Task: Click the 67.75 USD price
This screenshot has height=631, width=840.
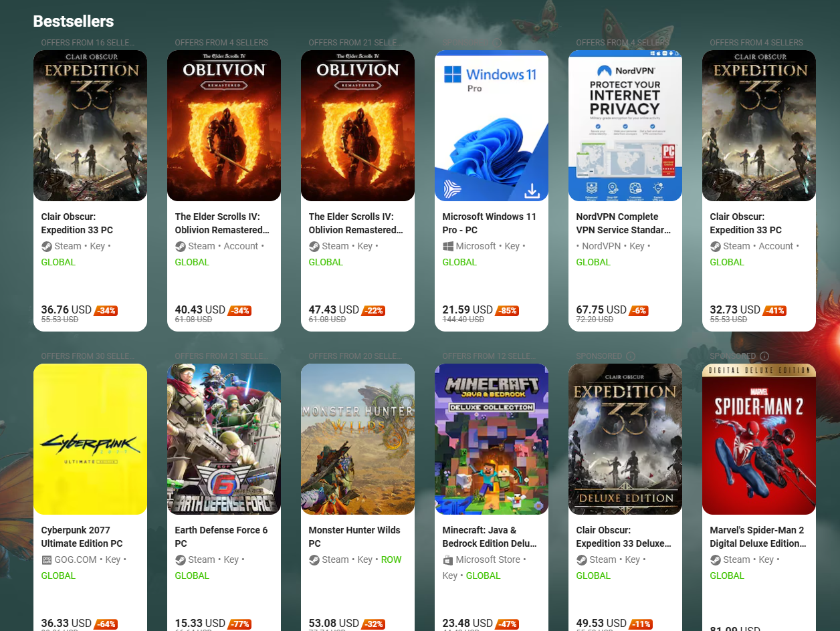Action: (601, 310)
